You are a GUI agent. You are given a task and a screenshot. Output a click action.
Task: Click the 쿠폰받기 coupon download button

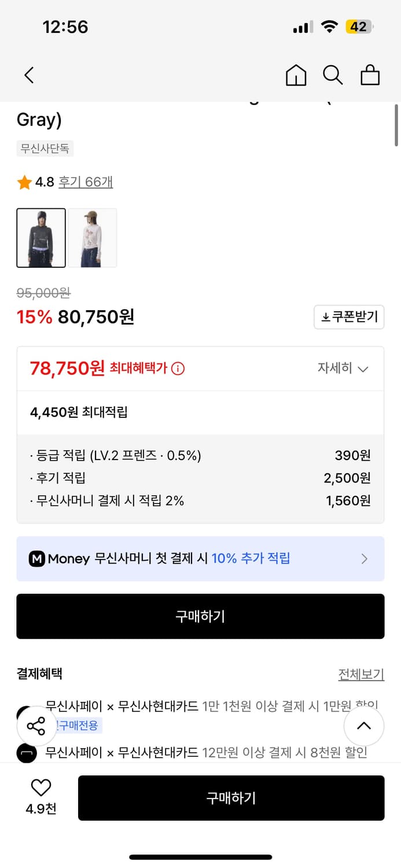pos(349,317)
